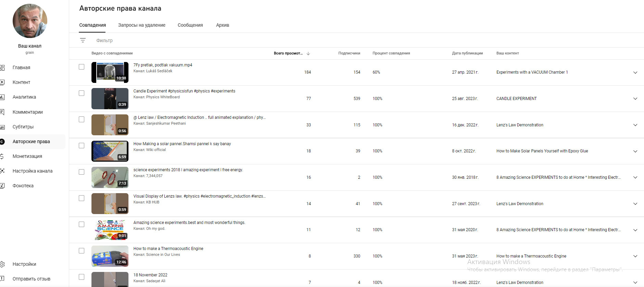Check the box for 7Fy pretlak video
644x287 pixels.
[82, 67]
